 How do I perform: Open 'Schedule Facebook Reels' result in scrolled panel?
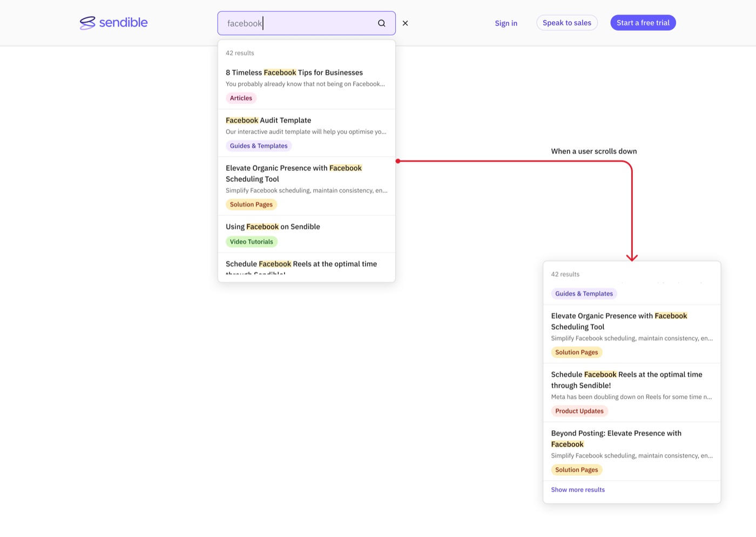pyautogui.click(x=627, y=380)
